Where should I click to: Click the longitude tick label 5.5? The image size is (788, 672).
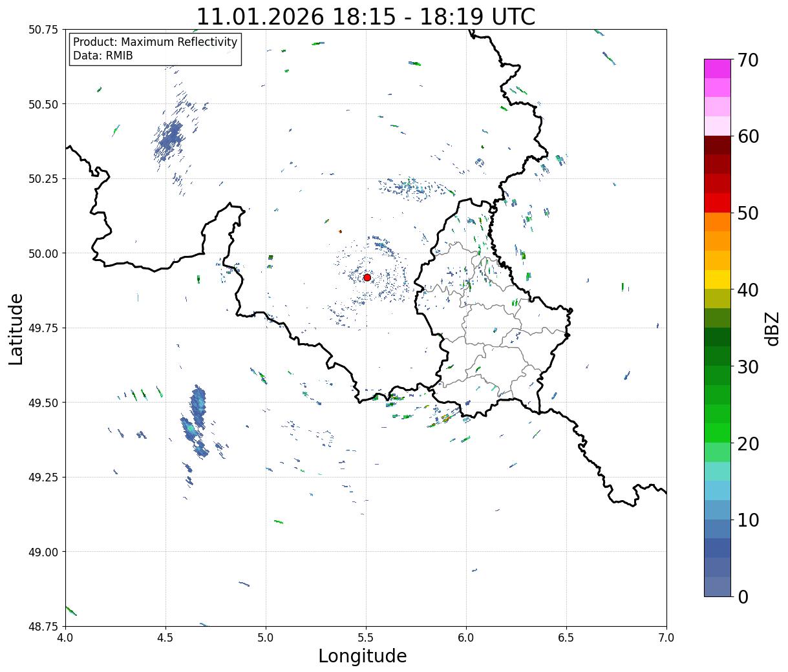coord(366,637)
